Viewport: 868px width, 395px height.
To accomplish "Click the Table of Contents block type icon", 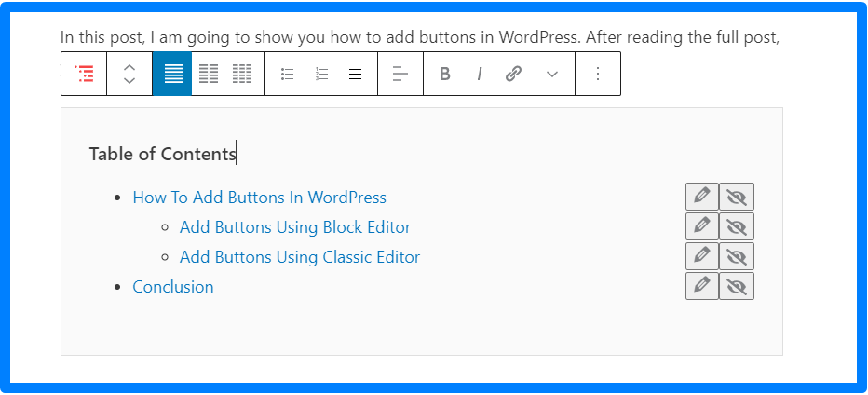I will click(x=84, y=74).
